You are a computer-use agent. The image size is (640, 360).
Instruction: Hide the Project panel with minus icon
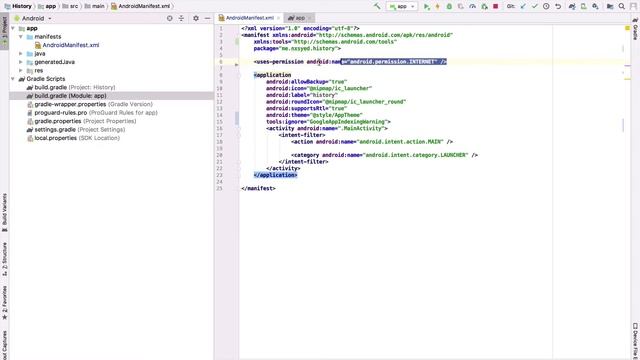(x=207, y=18)
